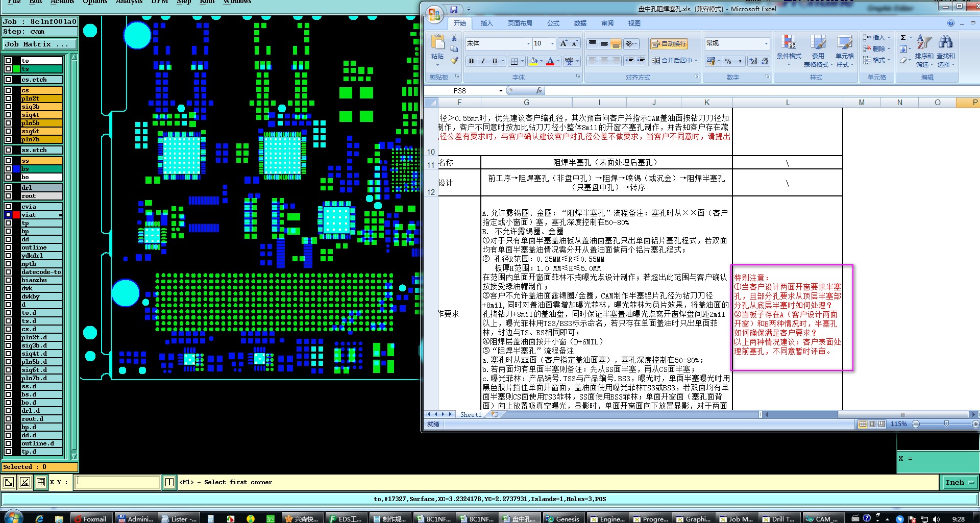Click the Excel zoom slider handle
This screenshot has height=523, width=980.
click(946, 424)
